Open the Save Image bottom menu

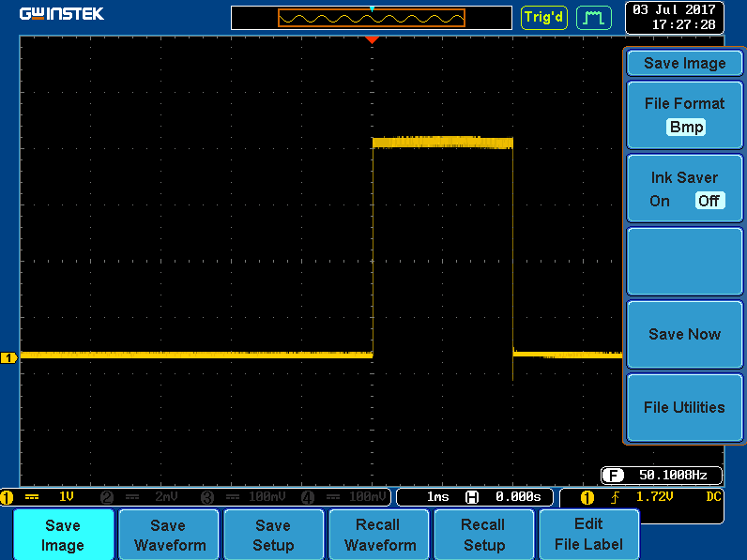coord(64,535)
